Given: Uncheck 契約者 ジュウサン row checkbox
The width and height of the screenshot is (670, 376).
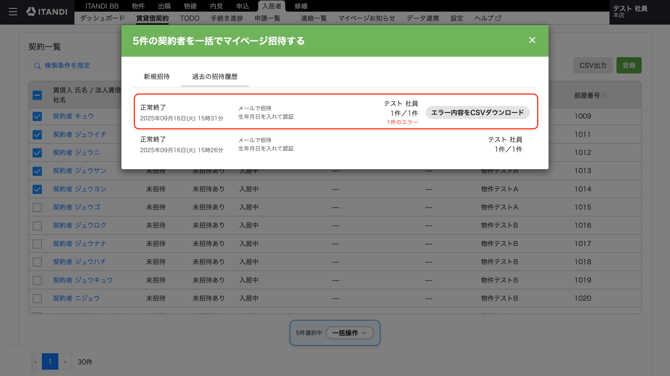Looking at the screenshot, I should pos(37,171).
